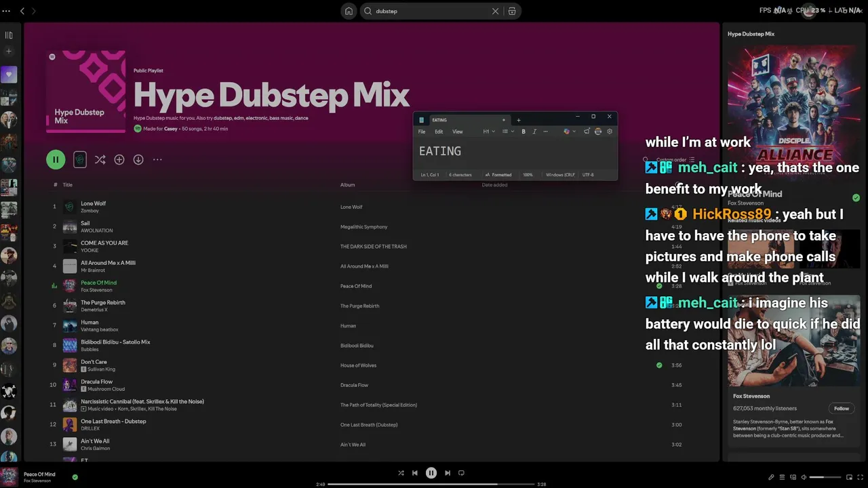Image resolution: width=868 pixels, height=488 pixels.
Task: Open the playlist preview card icon
Action: point(80,160)
